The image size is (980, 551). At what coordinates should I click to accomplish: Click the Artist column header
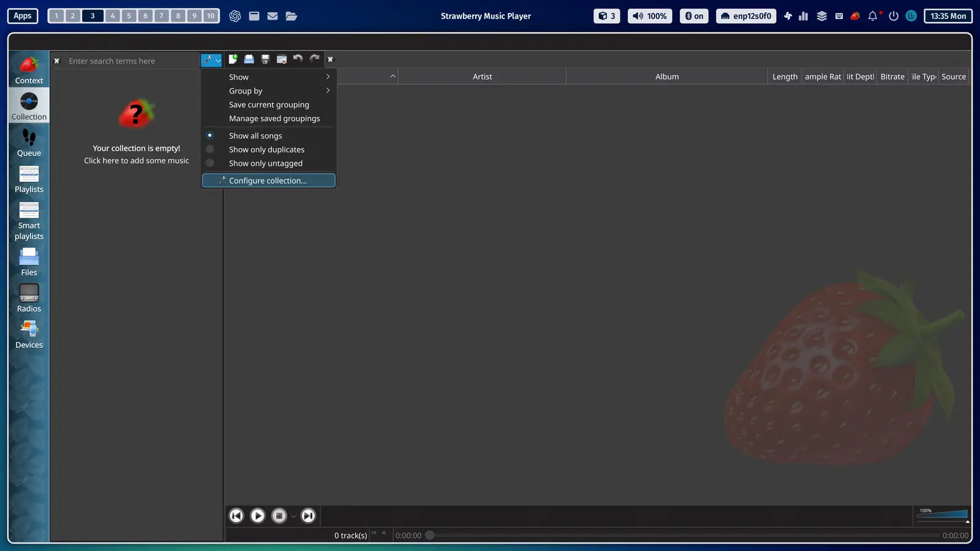pyautogui.click(x=482, y=77)
